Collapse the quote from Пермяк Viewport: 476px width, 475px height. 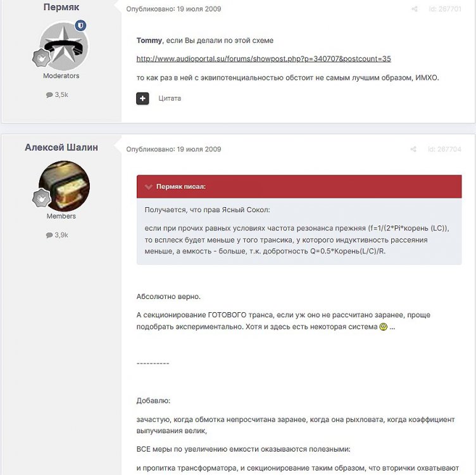coord(149,187)
